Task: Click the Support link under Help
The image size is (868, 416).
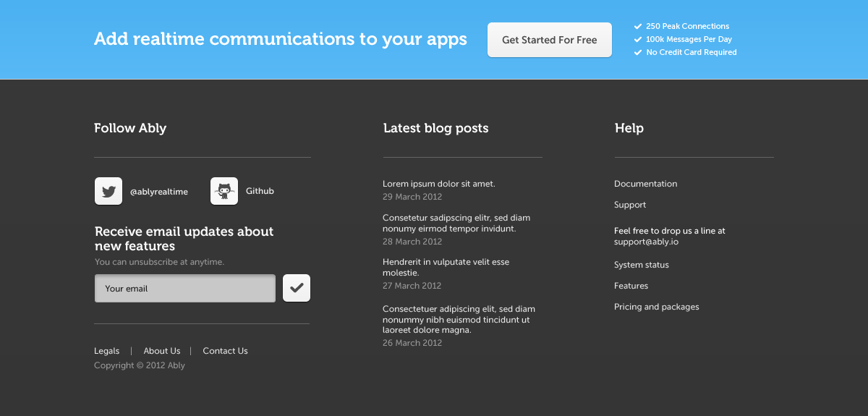Action: (x=630, y=205)
